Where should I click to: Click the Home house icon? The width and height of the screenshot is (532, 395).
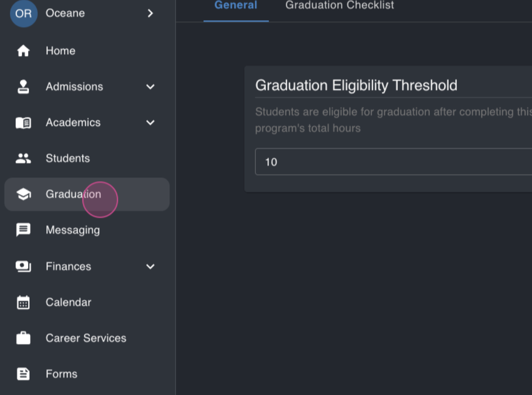tap(23, 51)
